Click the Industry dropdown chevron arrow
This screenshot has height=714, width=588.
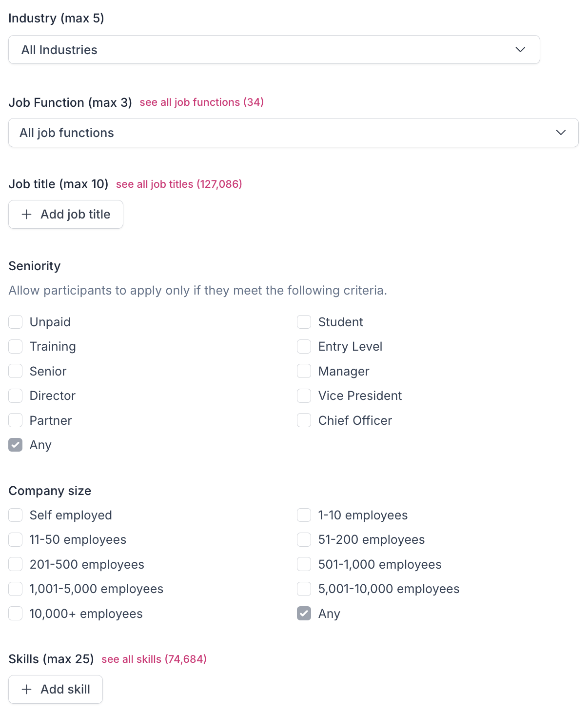[520, 50]
